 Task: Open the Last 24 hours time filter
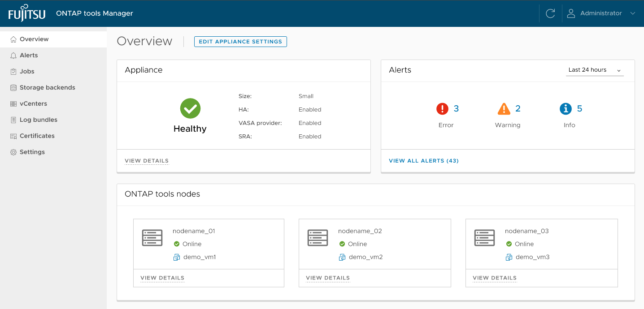[x=595, y=70]
